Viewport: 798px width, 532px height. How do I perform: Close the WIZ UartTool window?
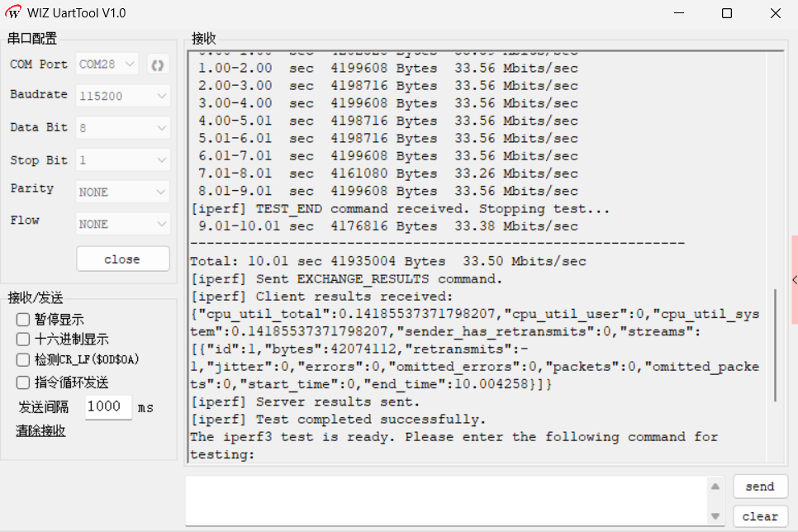pyautogui.click(x=775, y=13)
